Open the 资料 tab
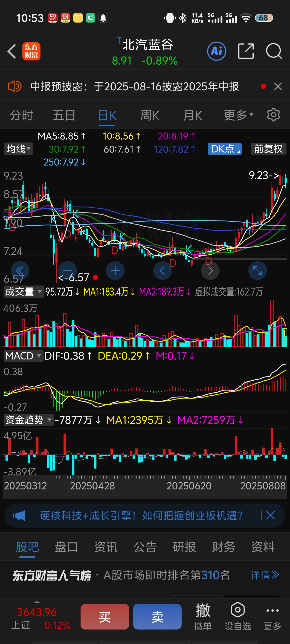This screenshot has width=290, height=644. click(263, 547)
